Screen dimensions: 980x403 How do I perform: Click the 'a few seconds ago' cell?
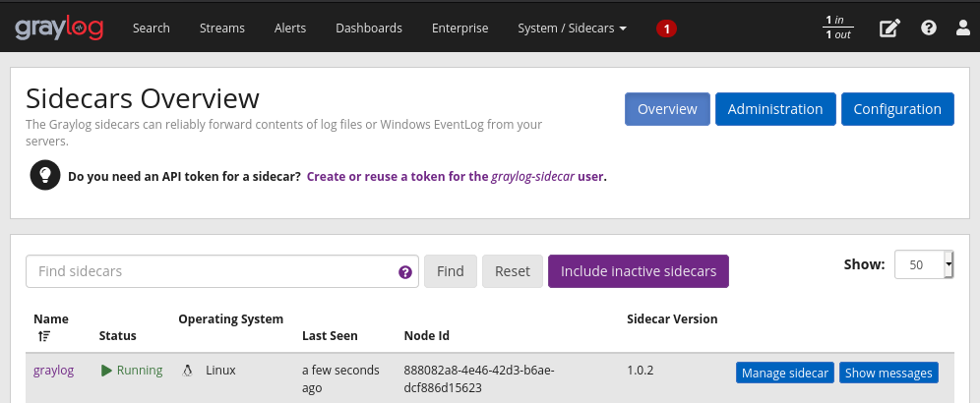(x=340, y=379)
